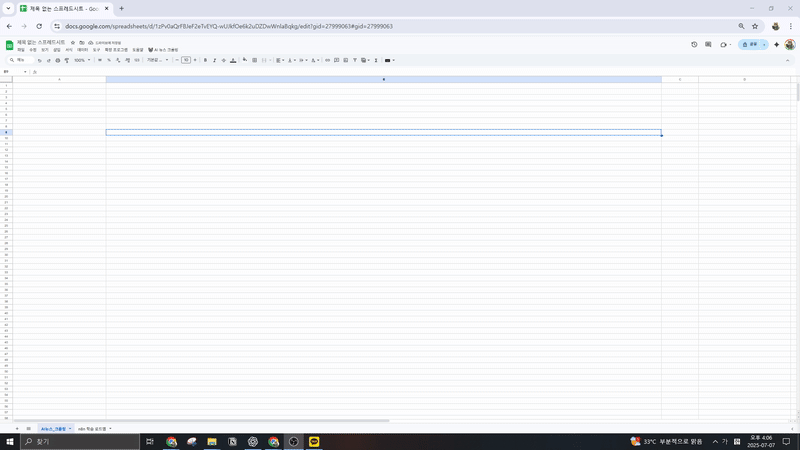Screen dimensions: 800x450
Task: Open the custom AI menu with mascot icon
Action: pos(163,50)
